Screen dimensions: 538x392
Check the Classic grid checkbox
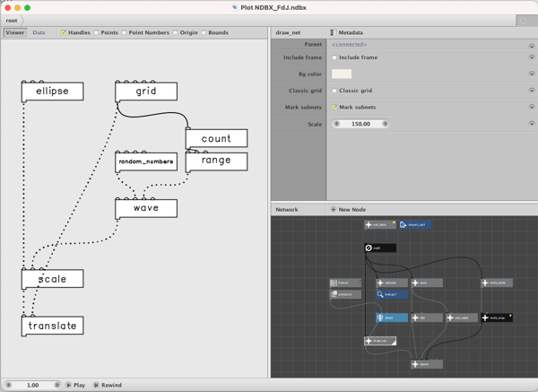(x=334, y=91)
